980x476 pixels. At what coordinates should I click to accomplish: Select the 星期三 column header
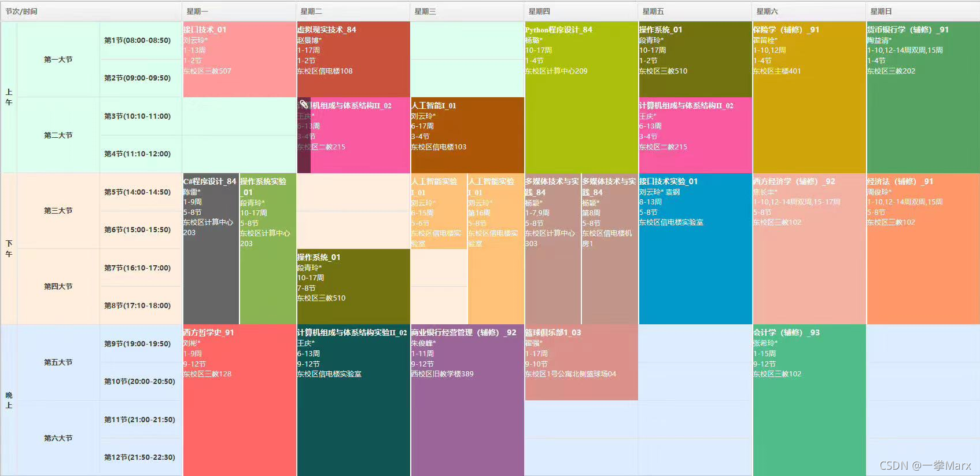[x=467, y=12]
